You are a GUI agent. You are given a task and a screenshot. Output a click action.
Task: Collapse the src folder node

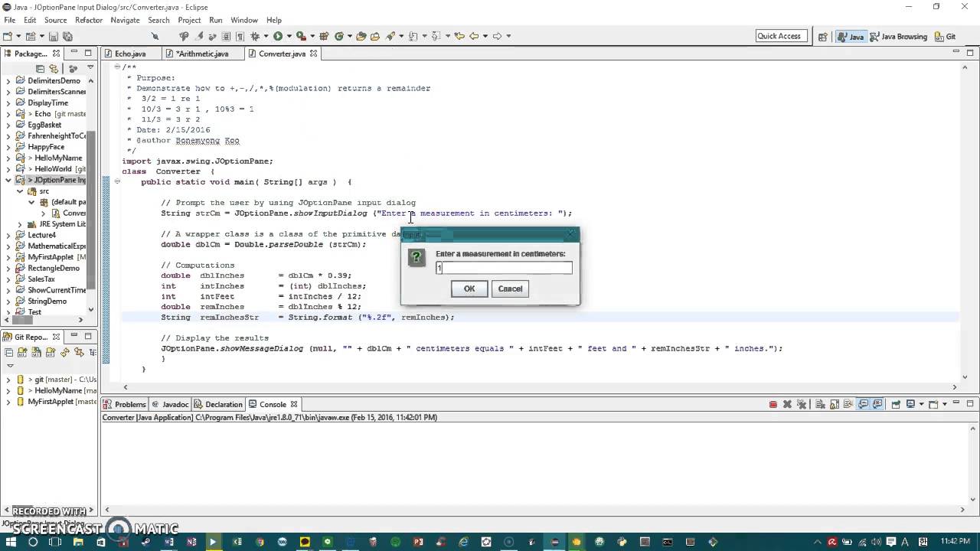pyautogui.click(x=20, y=191)
